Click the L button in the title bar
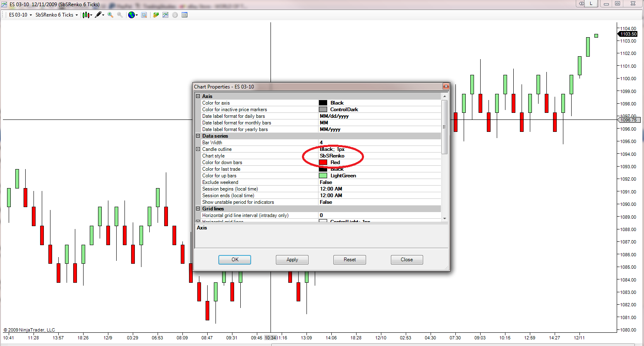The image size is (644, 346). [x=591, y=3]
